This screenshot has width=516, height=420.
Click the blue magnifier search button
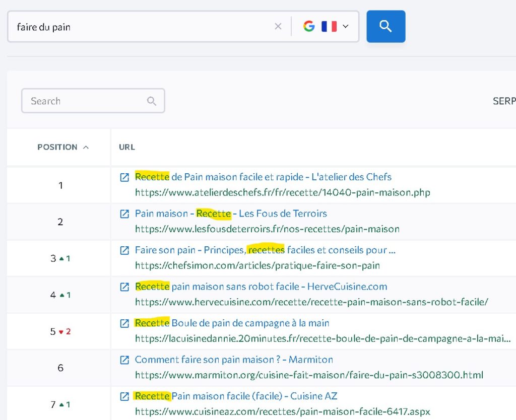[385, 26]
